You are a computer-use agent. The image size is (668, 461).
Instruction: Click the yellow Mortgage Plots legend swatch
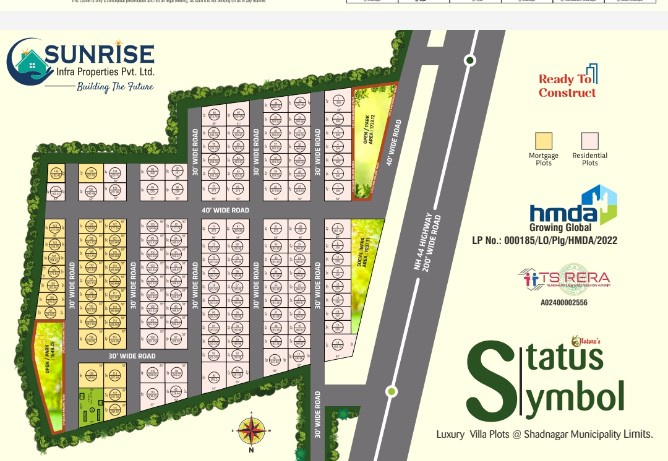[x=543, y=141]
